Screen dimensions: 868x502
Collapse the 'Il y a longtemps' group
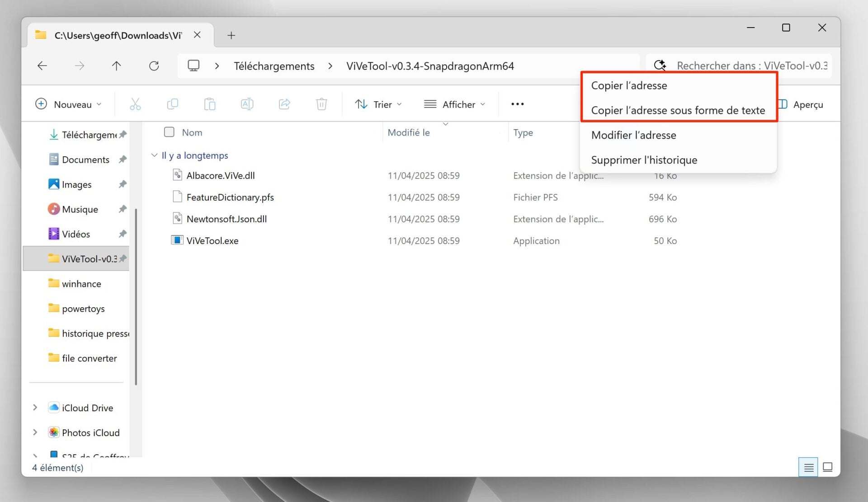click(154, 155)
